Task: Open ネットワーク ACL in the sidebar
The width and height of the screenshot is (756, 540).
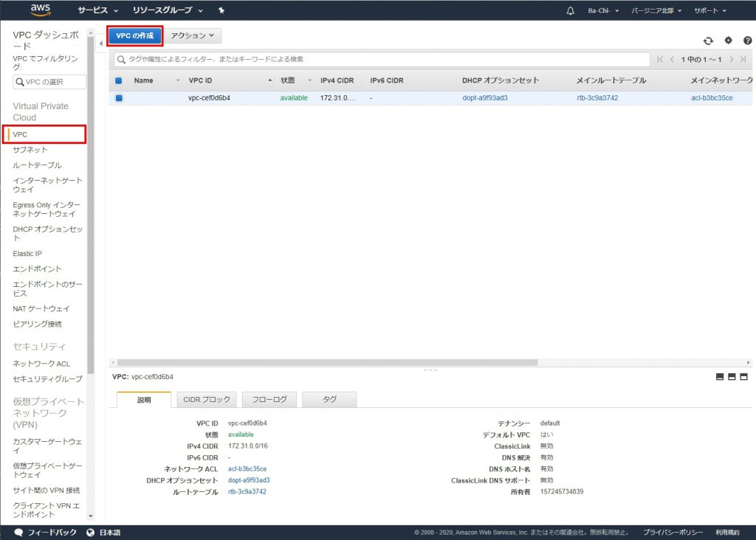Action: [41, 364]
